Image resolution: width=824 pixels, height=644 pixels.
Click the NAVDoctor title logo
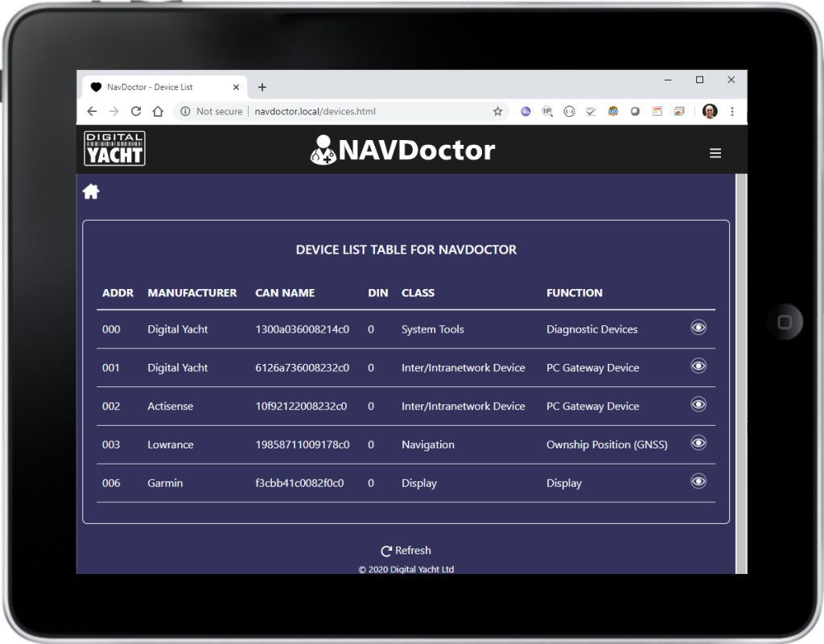click(x=402, y=150)
